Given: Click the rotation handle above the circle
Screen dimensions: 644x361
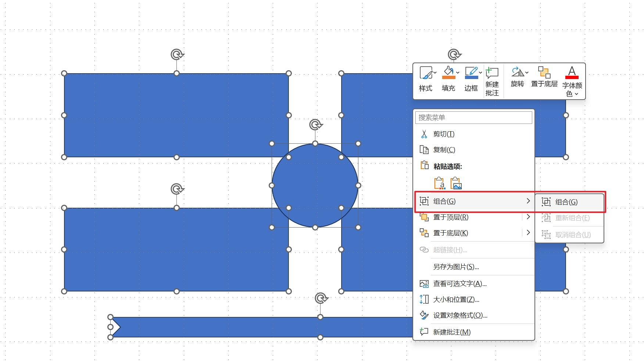Looking at the screenshot, I should pos(315,125).
